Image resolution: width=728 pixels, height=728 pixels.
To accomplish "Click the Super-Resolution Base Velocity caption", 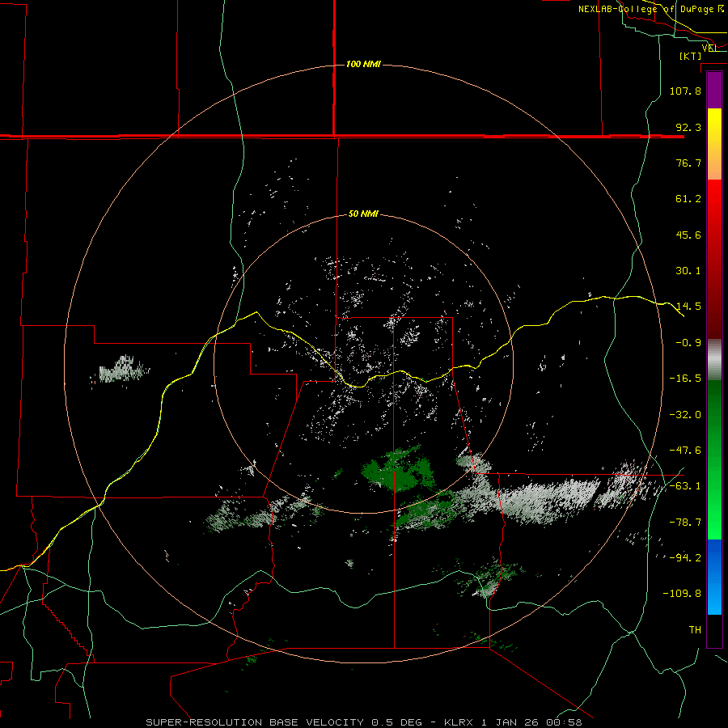I will point(363,722).
